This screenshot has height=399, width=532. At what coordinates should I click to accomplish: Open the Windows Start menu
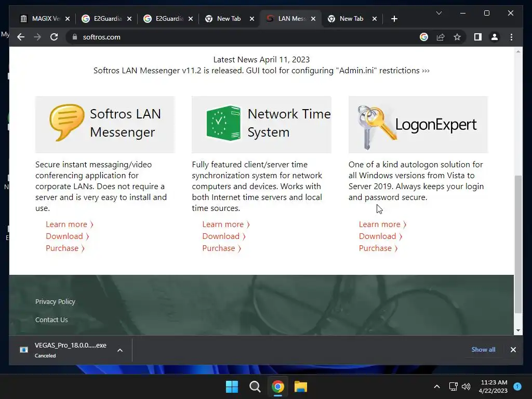tap(232, 387)
